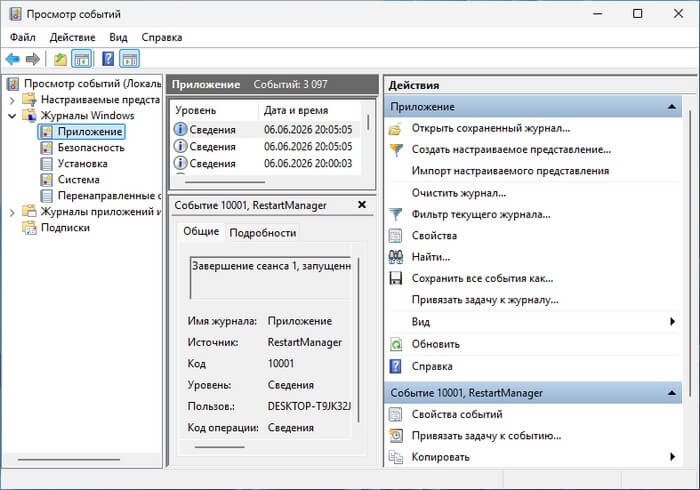
Task: Click Фильтр текущего журнала action text
Action: pos(481,215)
